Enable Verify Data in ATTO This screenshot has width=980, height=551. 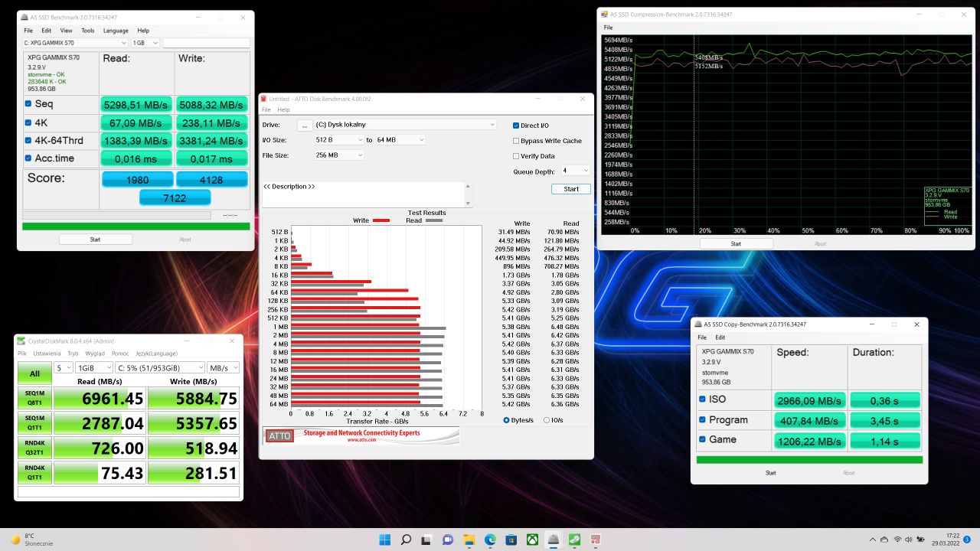[x=516, y=156]
